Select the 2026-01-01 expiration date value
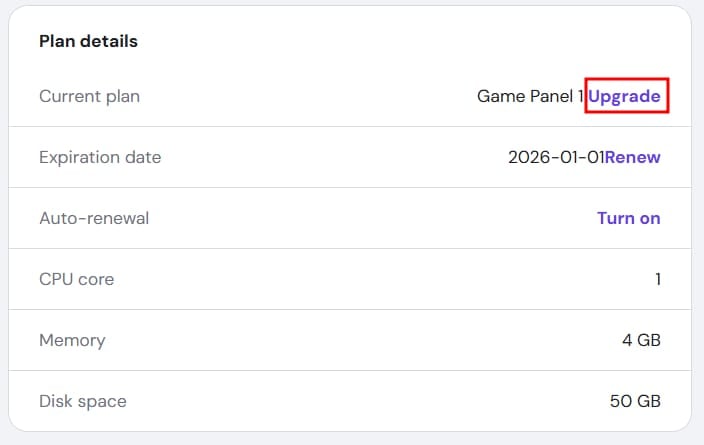 tap(556, 158)
